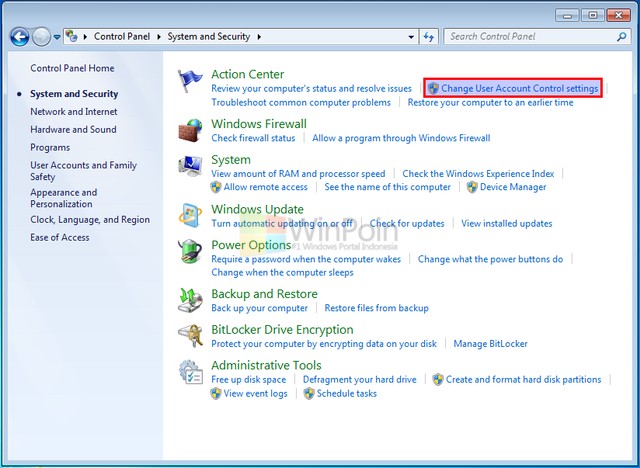Go to Control Panel Home
640x468 pixels.
(72, 68)
